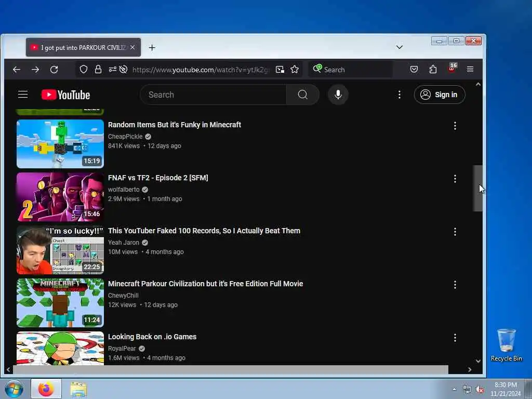Open new tab with plus button
The image size is (532, 399).
[152, 48]
